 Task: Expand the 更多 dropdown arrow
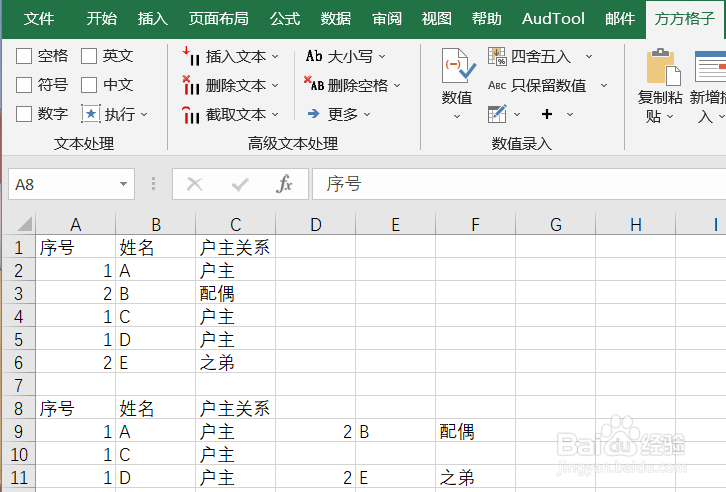[367, 114]
